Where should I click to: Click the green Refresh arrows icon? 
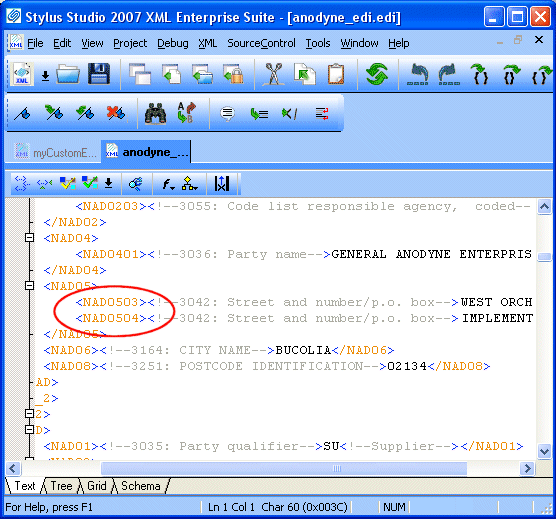(x=377, y=74)
